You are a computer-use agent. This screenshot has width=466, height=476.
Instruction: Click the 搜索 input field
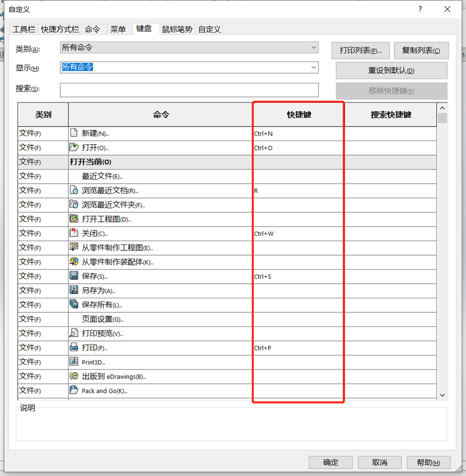[189, 90]
